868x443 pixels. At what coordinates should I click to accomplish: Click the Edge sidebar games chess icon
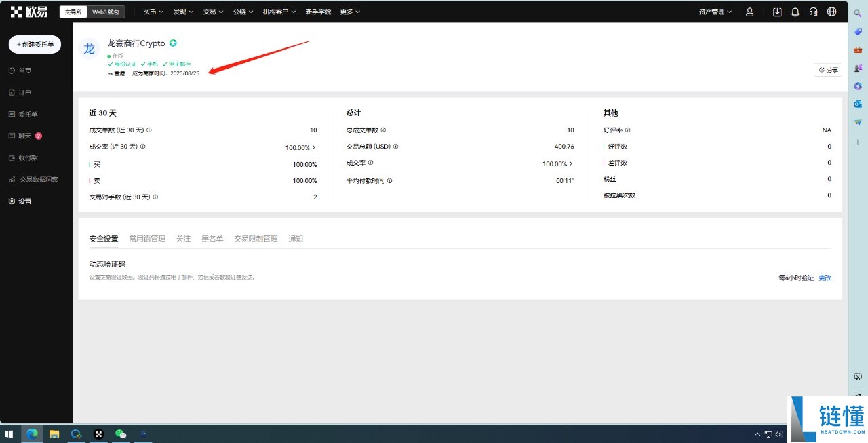858,68
